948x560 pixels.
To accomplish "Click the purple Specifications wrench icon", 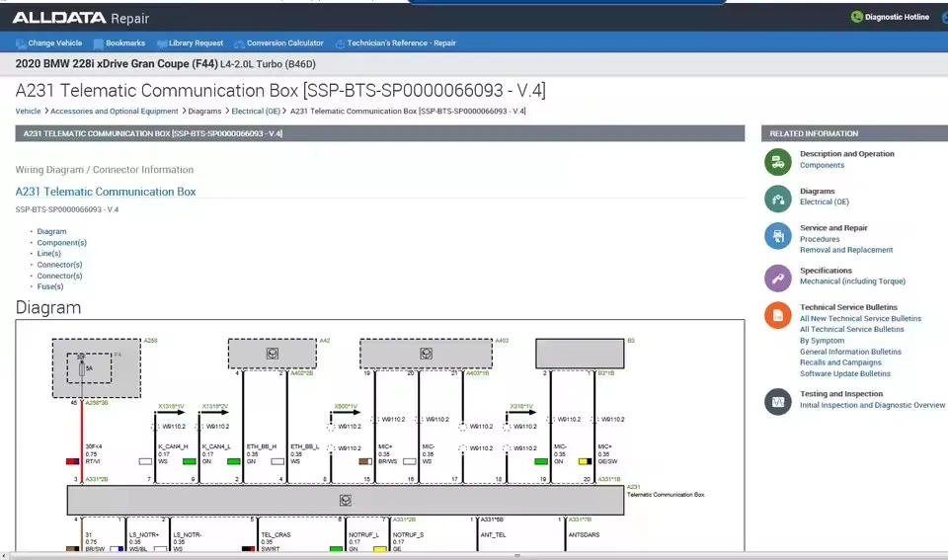I will (x=777, y=279).
